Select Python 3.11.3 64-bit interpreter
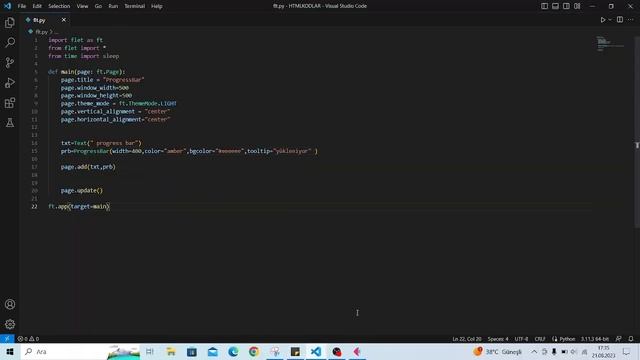Screen dimensions: 640x360 595,339
